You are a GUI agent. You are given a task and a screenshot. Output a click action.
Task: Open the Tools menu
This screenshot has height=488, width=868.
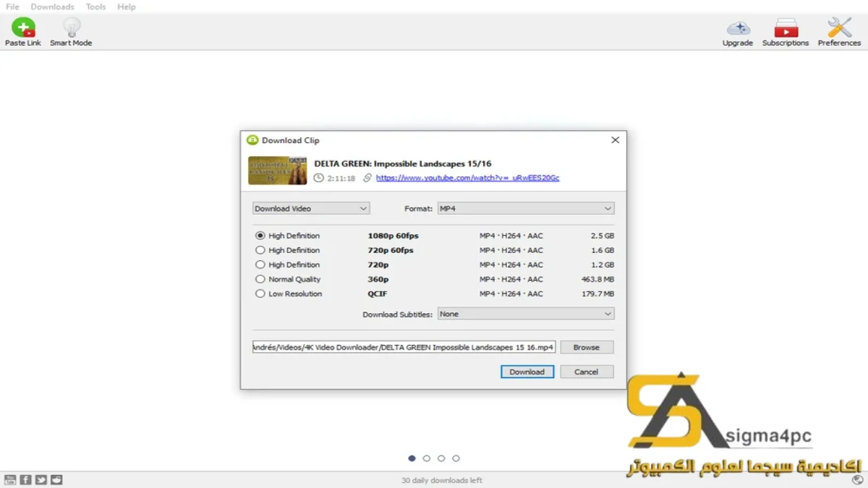click(95, 7)
